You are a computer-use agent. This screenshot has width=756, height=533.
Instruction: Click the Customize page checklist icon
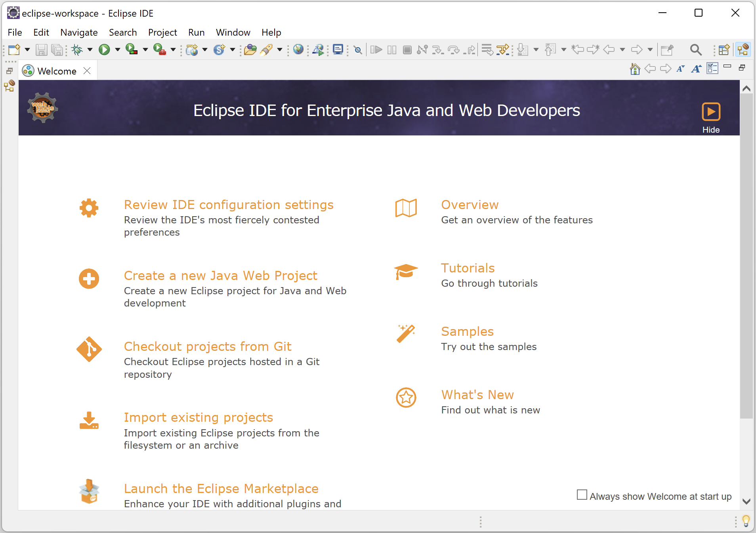(712, 69)
